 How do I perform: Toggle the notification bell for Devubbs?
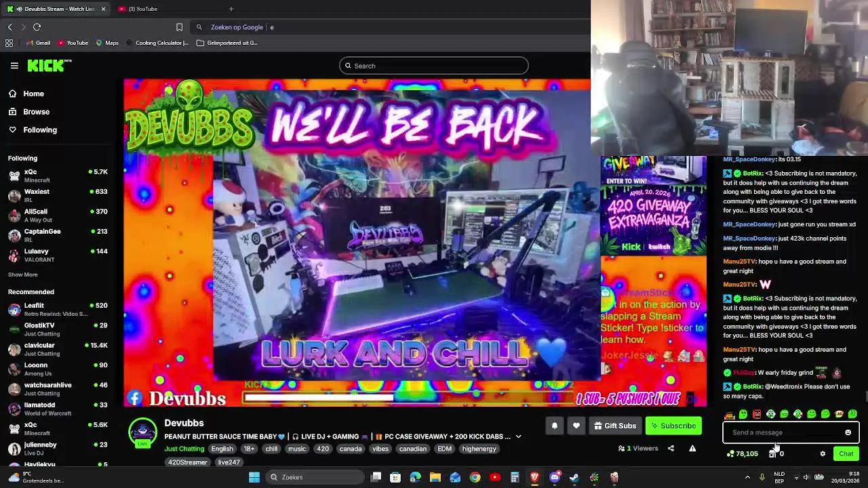tap(554, 426)
